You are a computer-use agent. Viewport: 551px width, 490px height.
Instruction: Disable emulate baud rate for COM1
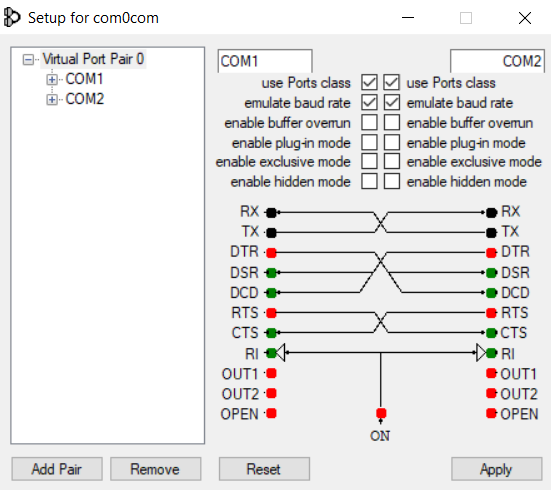[x=369, y=103]
